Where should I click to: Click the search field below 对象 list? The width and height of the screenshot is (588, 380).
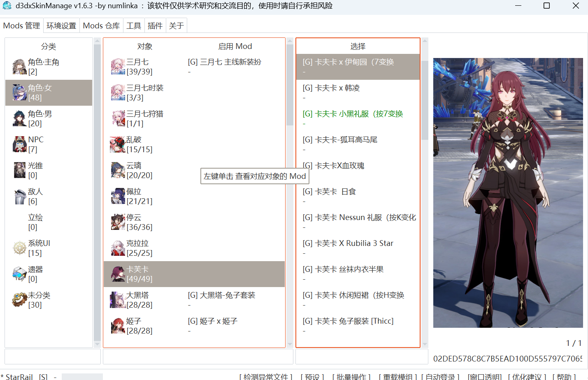(x=198, y=357)
